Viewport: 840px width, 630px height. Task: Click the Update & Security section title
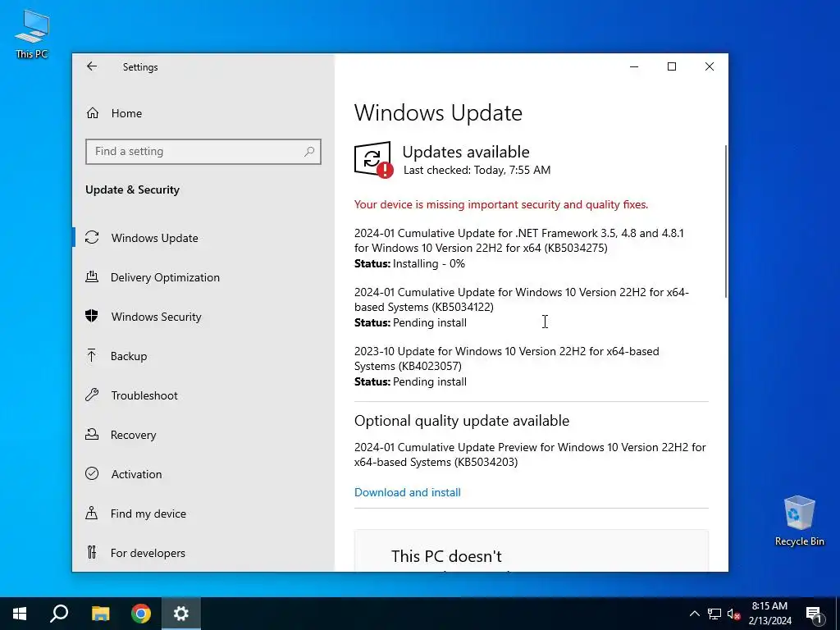point(132,189)
